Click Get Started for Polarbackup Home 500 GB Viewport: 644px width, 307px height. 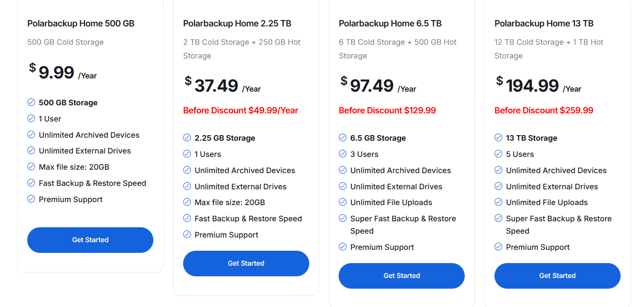click(90, 240)
